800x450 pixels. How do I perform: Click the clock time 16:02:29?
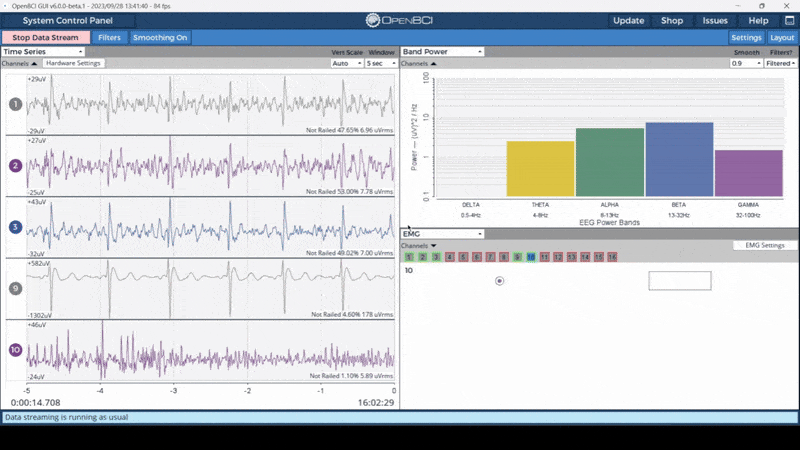376,403
